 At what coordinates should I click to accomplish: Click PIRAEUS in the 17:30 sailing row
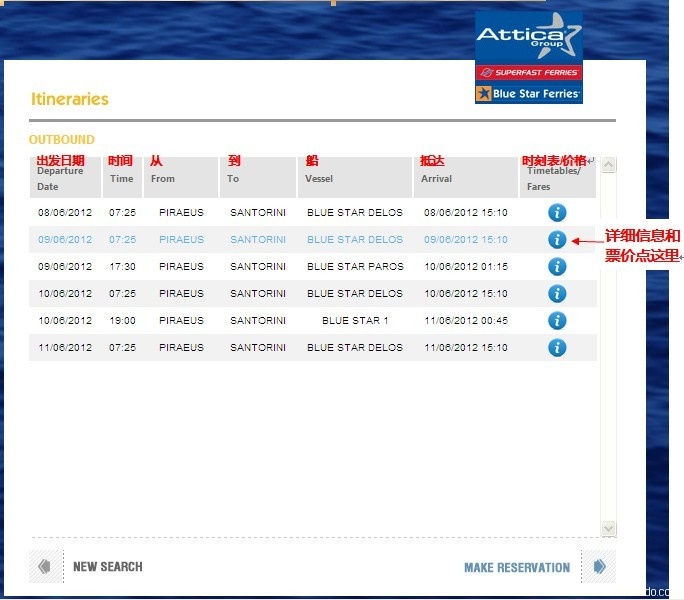click(x=181, y=267)
